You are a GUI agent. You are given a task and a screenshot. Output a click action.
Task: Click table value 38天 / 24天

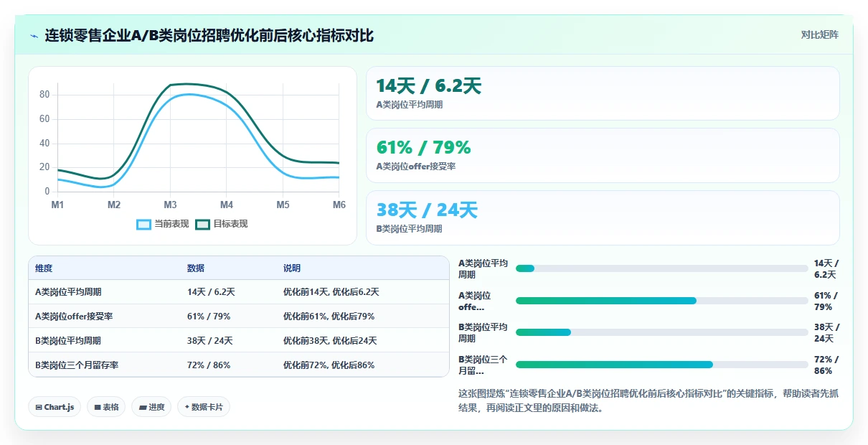click(210, 341)
